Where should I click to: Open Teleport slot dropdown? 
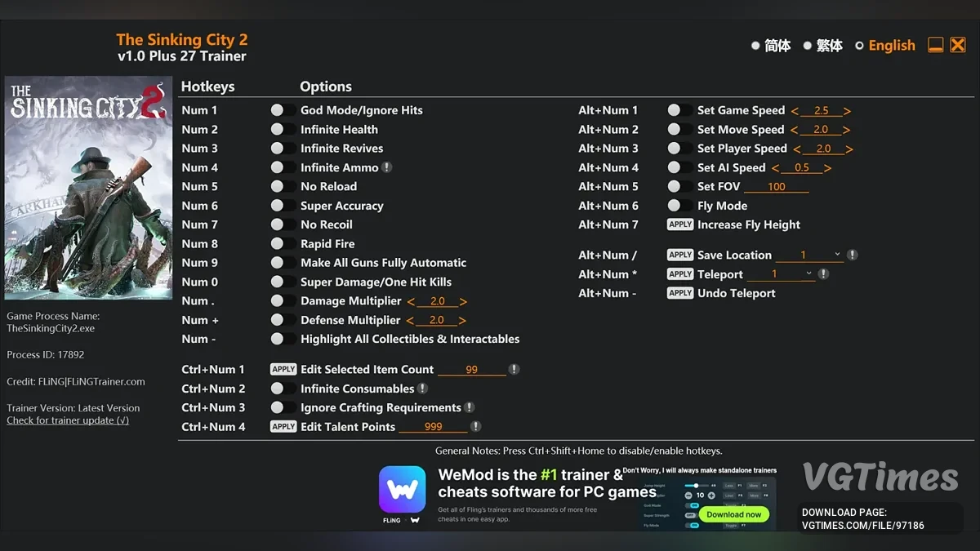coord(781,274)
